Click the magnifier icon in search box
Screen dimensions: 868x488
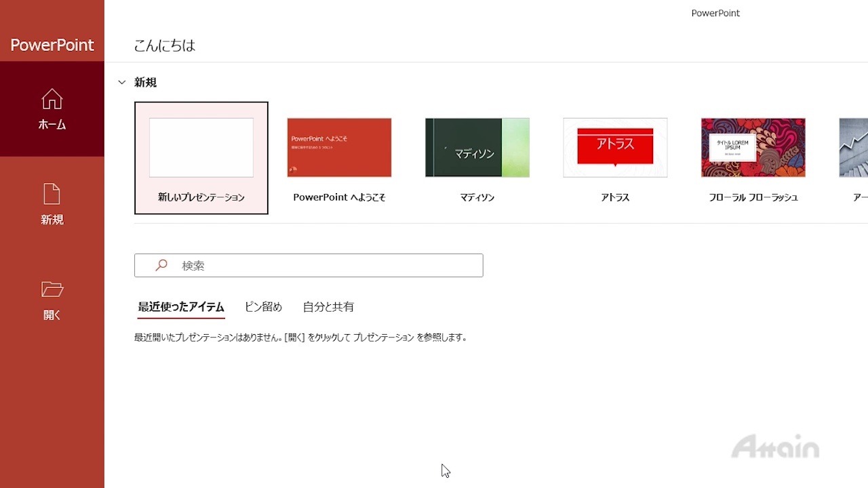[x=161, y=266]
